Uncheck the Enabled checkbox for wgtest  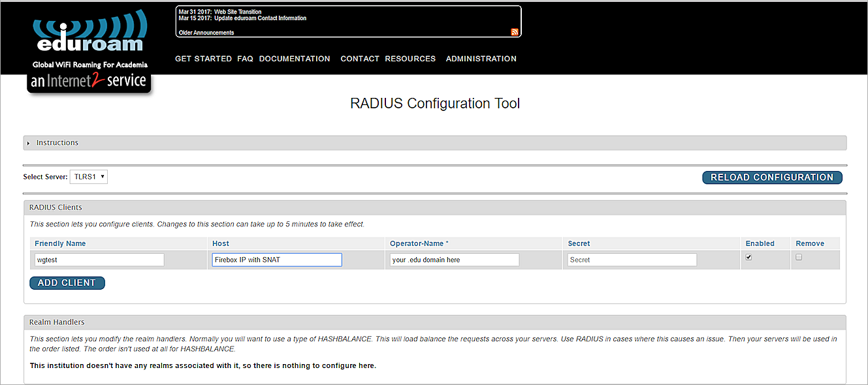(x=748, y=257)
